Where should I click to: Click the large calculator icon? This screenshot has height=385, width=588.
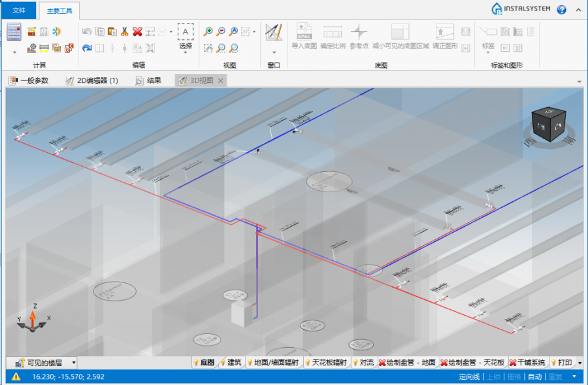click(14, 31)
